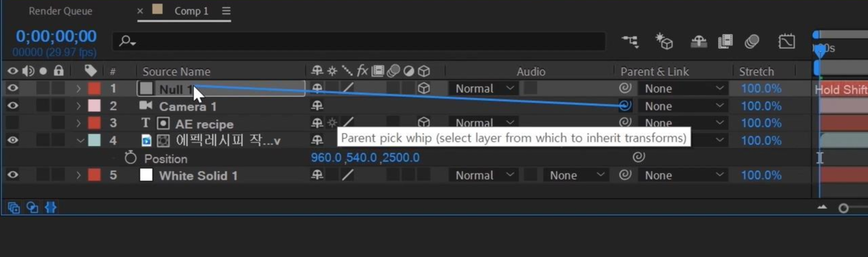Screen dimensions: 868x257
Task: Click the Position value 960.0
Action: click(326, 158)
